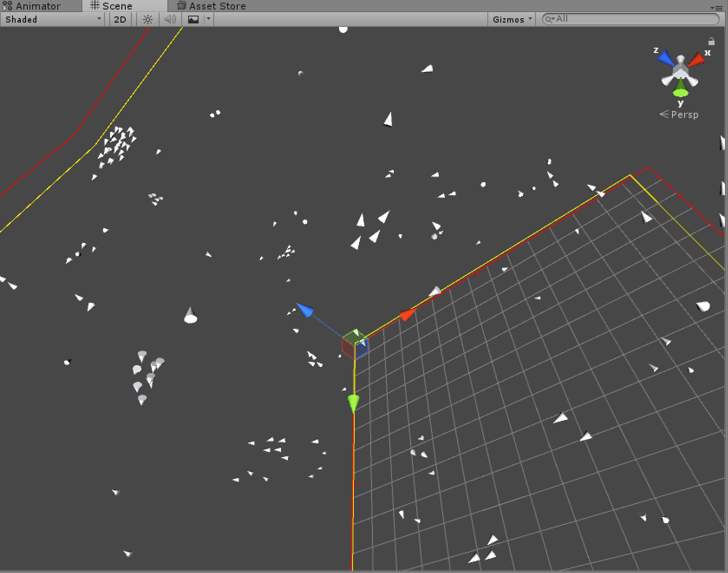Toggle scene lighting sun icon

click(x=148, y=20)
